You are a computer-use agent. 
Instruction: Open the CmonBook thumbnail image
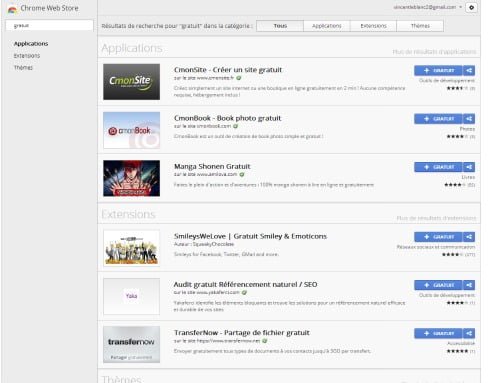[131, 130]
